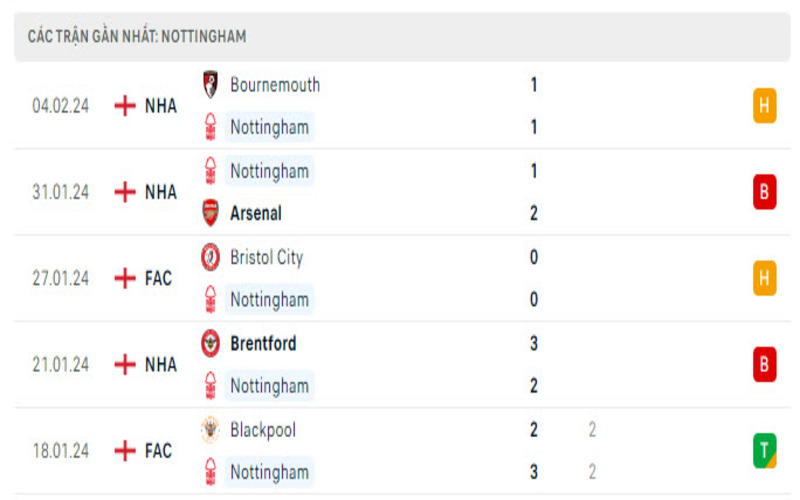Click the green T result badge
This screenshot has height=500, width=800.
tap(765, 451)
